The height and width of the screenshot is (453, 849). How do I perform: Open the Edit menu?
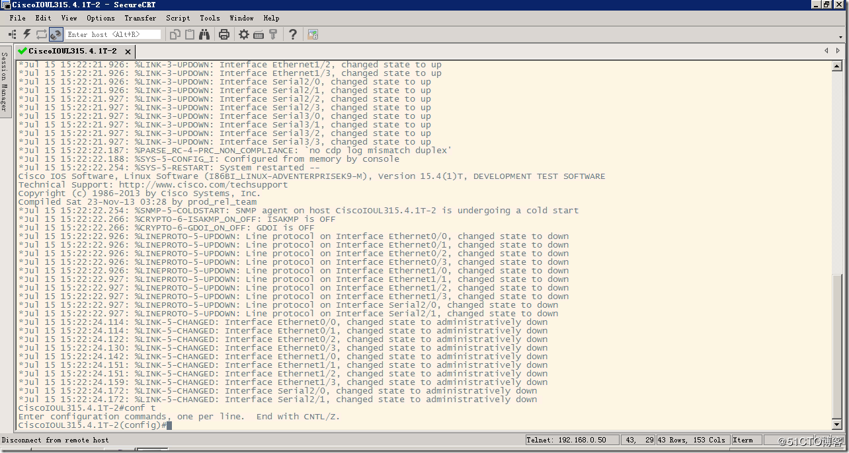pyautogui.click(x=43, y=18)
